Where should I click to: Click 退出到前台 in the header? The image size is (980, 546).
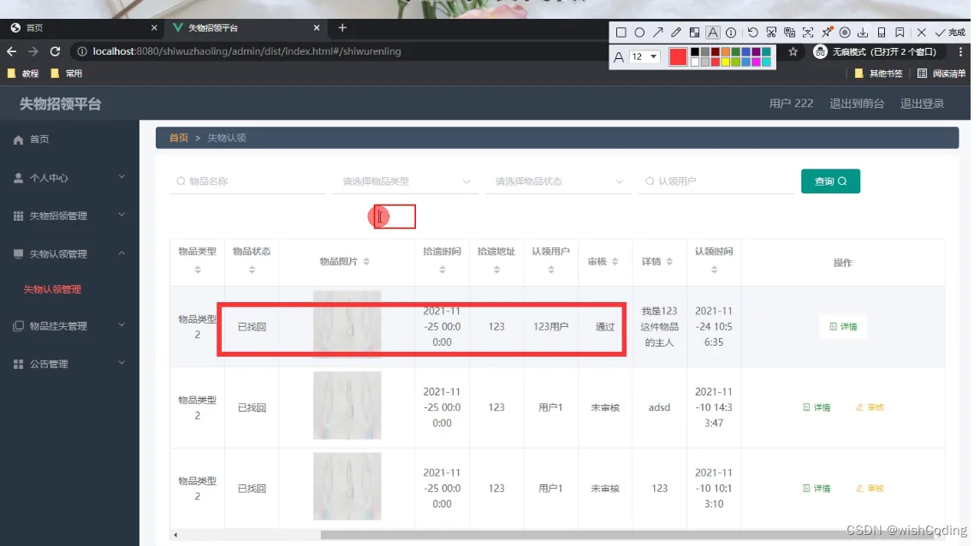tap(856, 104)
